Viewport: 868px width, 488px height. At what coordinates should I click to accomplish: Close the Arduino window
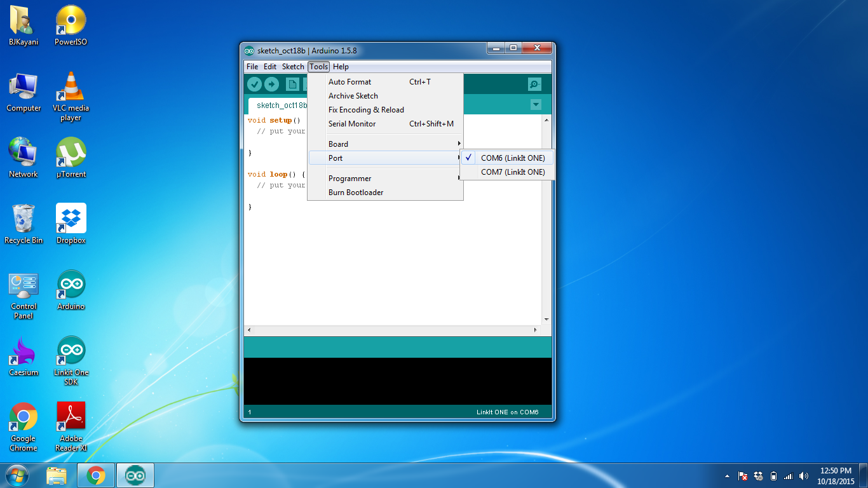(x=537, y=48)
